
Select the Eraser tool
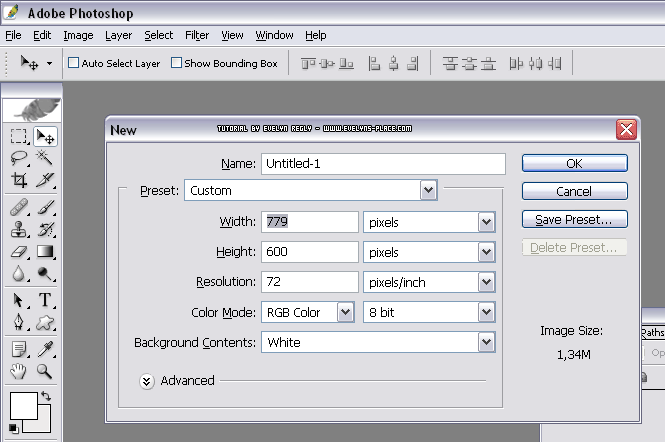click(19, 252)
